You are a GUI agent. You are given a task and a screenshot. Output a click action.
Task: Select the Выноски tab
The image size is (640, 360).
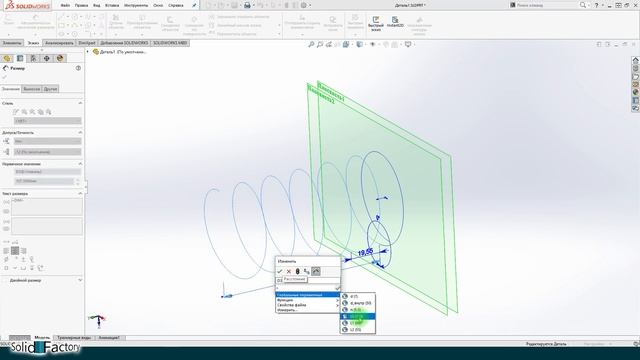[31, 89]
